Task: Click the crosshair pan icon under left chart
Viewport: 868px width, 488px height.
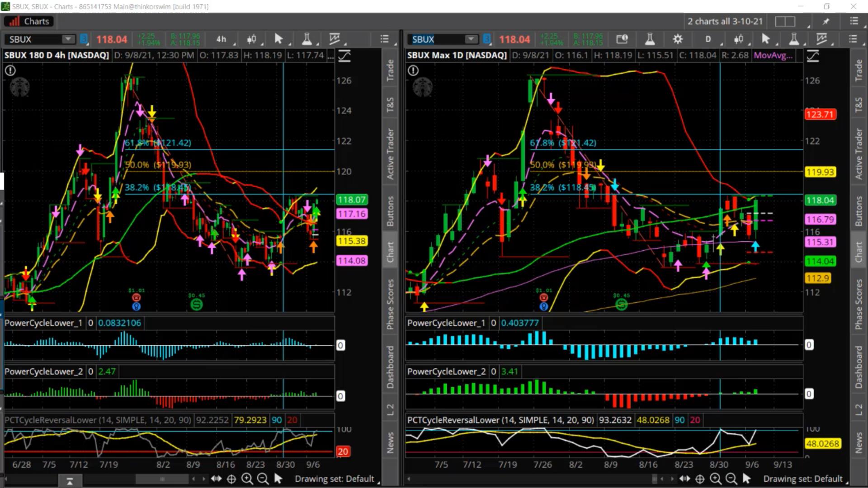Action: 231,479
